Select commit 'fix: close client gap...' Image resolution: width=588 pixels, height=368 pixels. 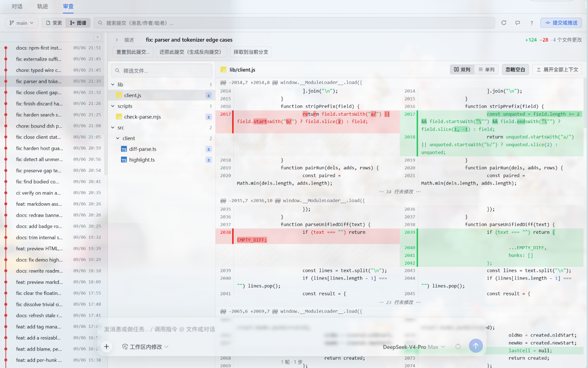[52, 93]
